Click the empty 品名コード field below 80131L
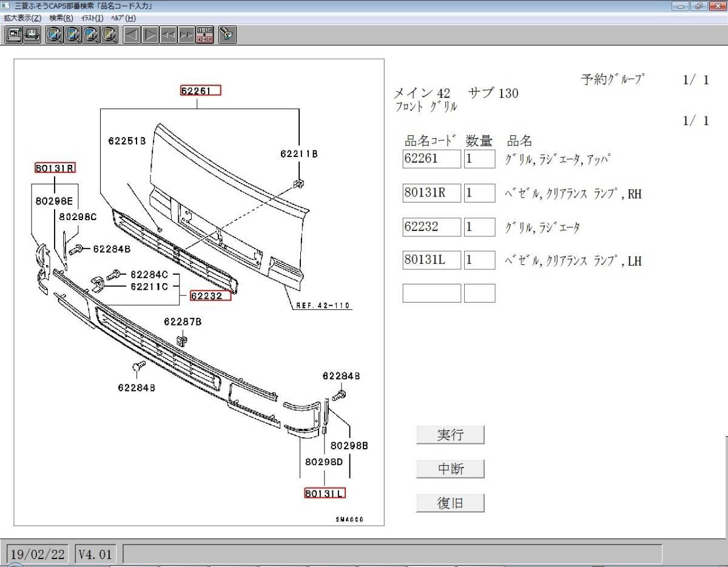Screen dimensions: 728x567 click(x=431, y=294)
